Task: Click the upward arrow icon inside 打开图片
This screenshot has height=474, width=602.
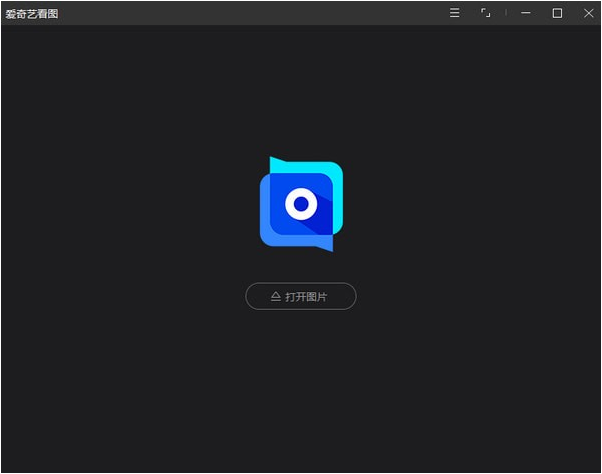Action: [276, 297]
